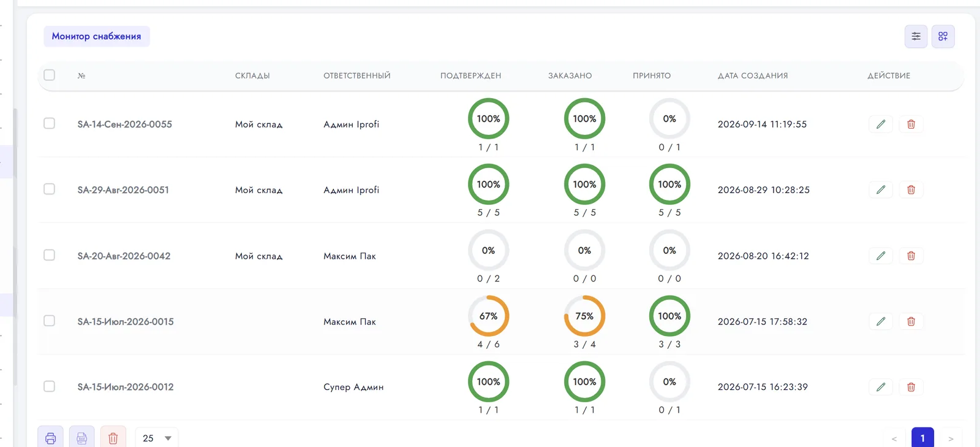Click the blue printer icon at bottom

[50, 438]
